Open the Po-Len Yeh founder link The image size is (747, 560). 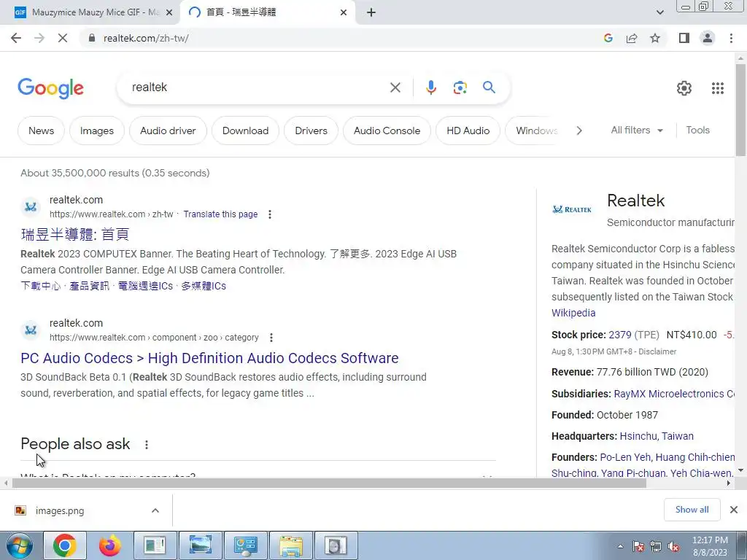point(625,457)
